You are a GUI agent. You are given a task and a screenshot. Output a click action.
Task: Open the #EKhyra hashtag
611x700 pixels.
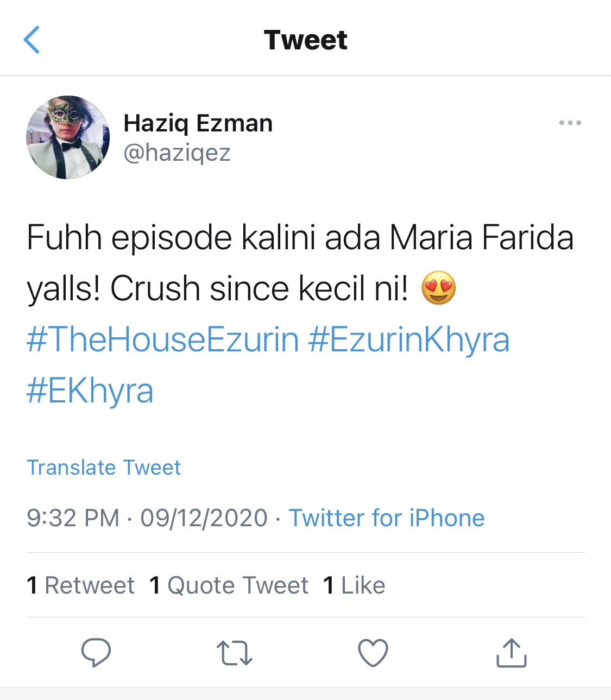[90, 391]
